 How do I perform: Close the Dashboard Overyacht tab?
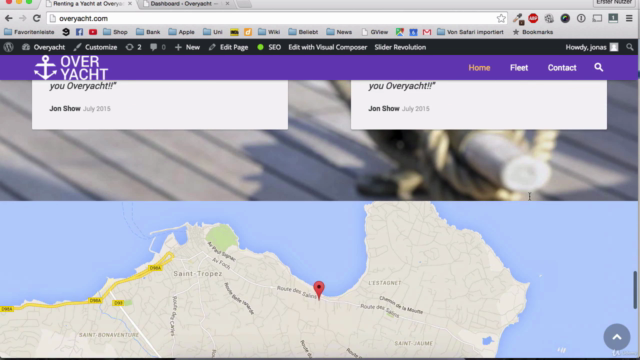pos(227,4)
